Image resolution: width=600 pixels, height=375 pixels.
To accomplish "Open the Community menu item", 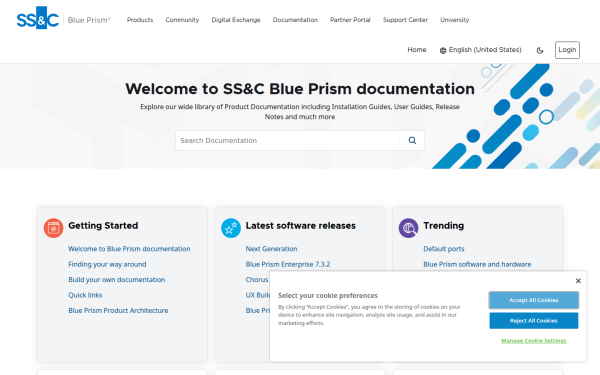I will (182, 20).
